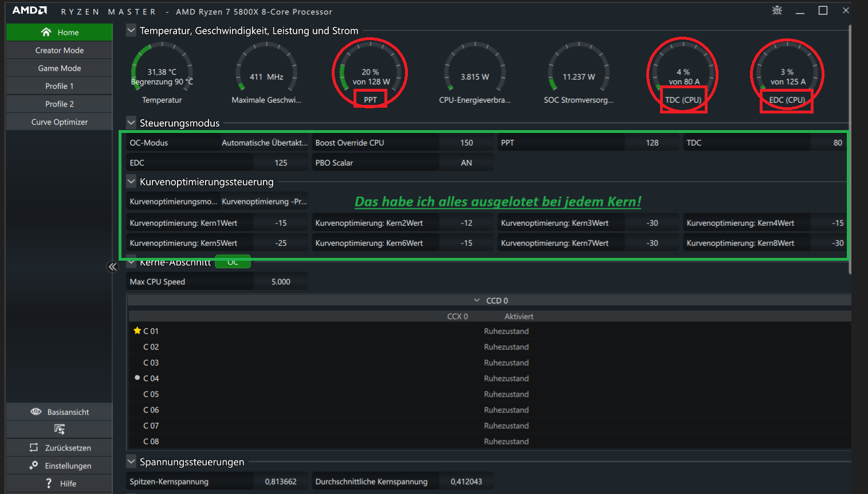Click the grey dot marker next to C 04
The width and height of the screenshot is (868, 494).
137,378
